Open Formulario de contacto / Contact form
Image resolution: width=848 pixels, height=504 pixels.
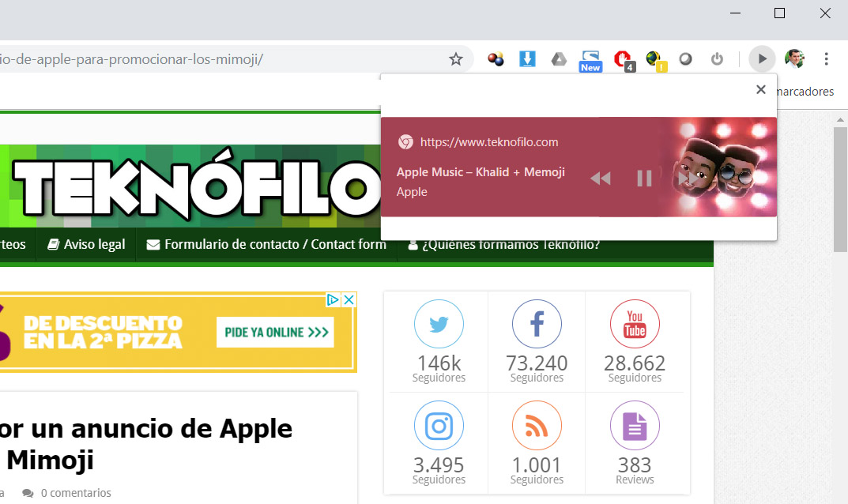pyautogui.click(x=266, y=244)
